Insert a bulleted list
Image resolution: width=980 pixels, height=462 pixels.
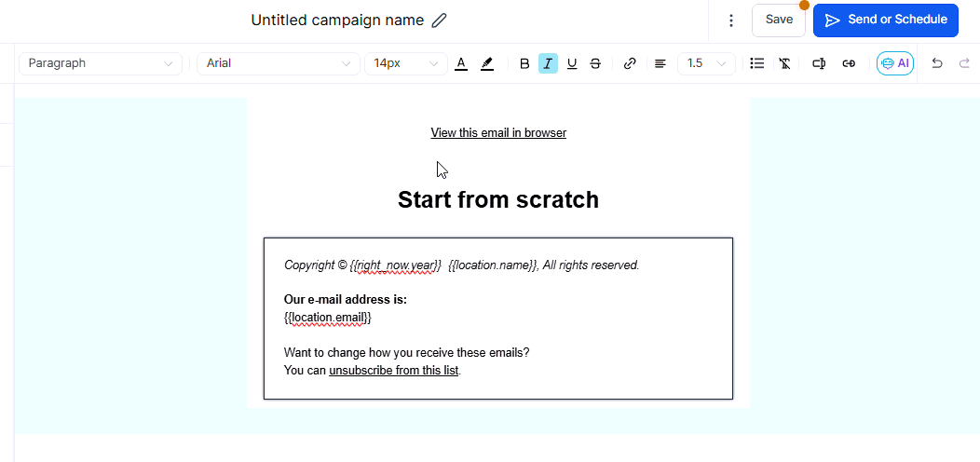tap(756, 63)
